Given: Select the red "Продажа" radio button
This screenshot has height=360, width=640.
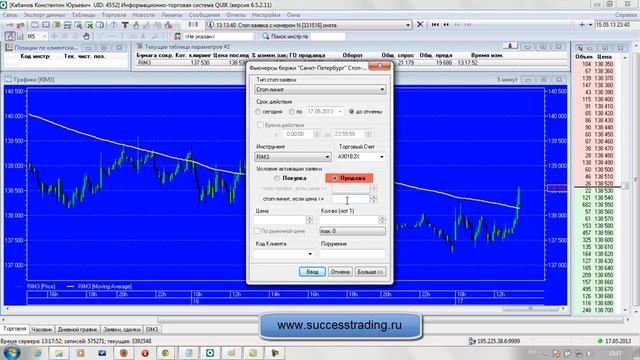Looking at the screenshot, I should pos(335,178).
